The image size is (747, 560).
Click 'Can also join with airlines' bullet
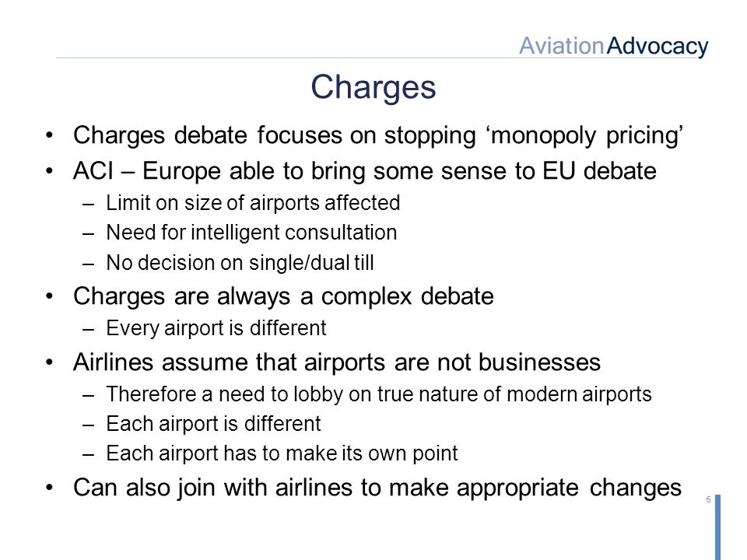pyautogui.click(x=377, y=488)
